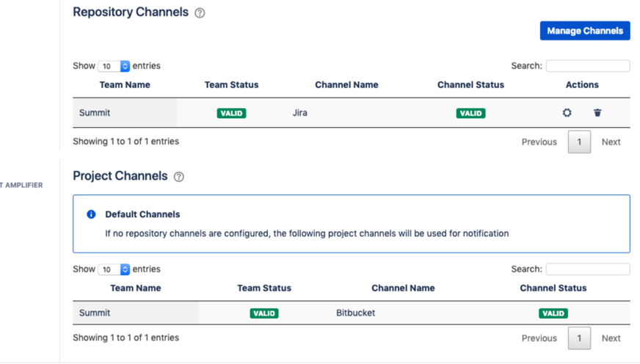The image size is (640, 364).
Task: Click the Default Channels info icon
Action: pyautogui.click(x=91, y=214)
